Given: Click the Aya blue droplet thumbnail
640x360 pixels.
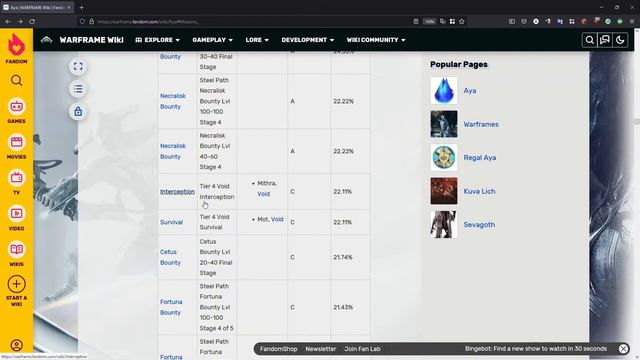Looking at the screenshot, I should [444, 91].
